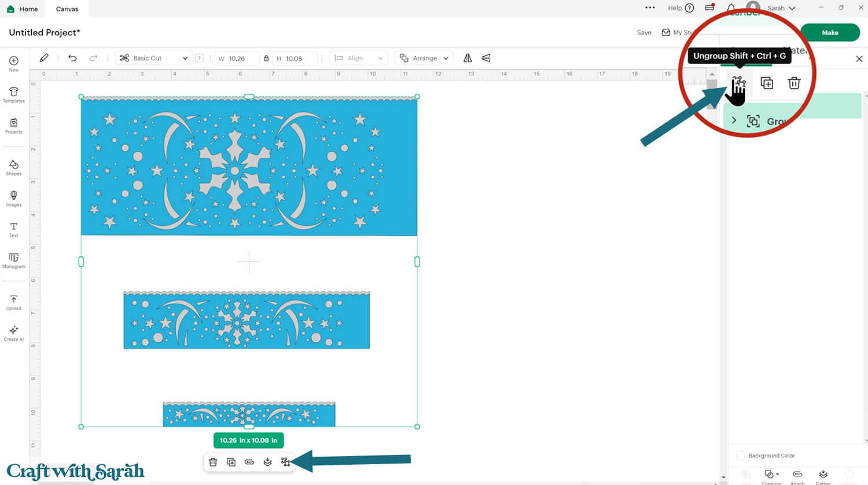Click Delete trash icon in layers panel
This screenshot has width=868, height=485.
[794, 83]
